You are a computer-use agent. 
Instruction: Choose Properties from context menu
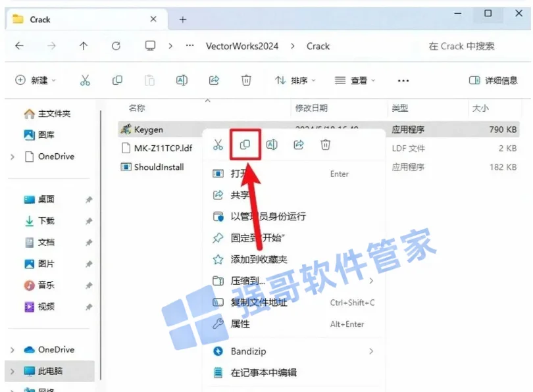coord(294,324)
